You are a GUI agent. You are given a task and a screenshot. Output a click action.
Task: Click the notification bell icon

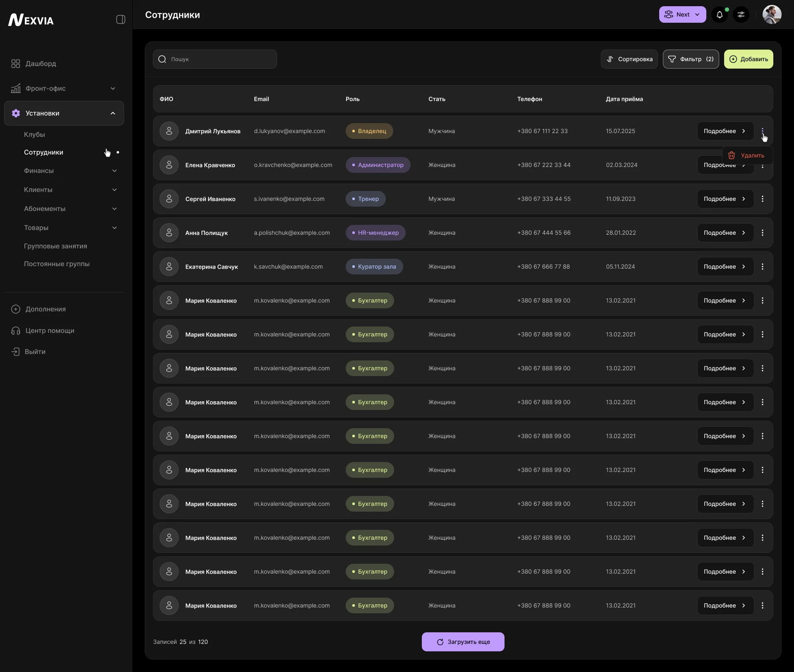720,15
